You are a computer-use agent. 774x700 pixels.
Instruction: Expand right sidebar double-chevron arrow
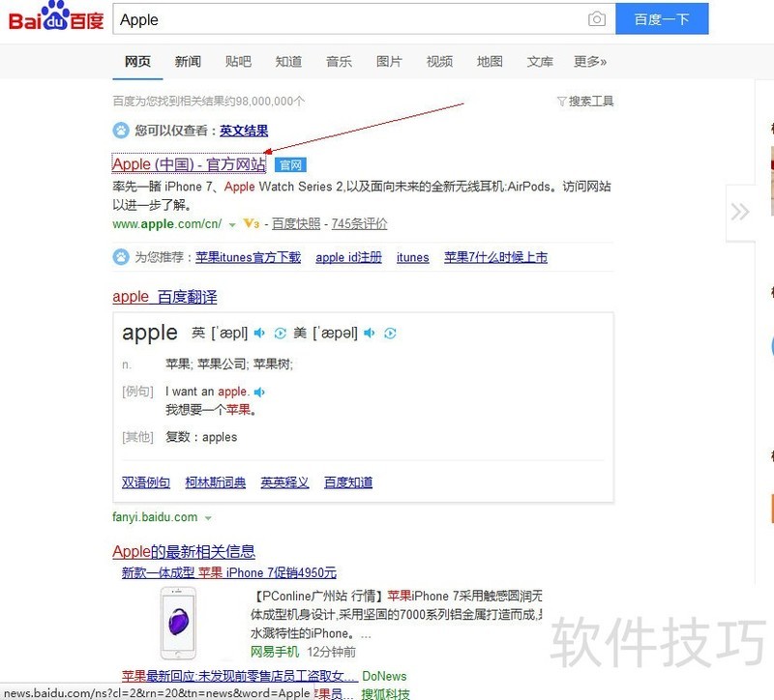click(x=740, y=212)
